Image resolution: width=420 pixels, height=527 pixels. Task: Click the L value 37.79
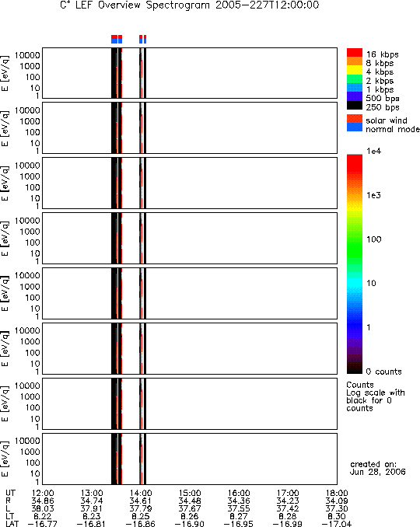point(141,508)
